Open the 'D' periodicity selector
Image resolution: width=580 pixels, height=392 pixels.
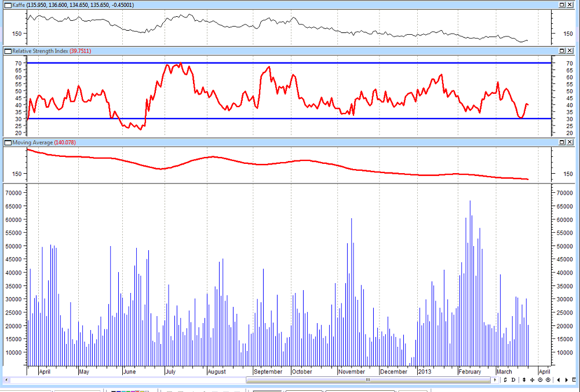click(513, 380)
